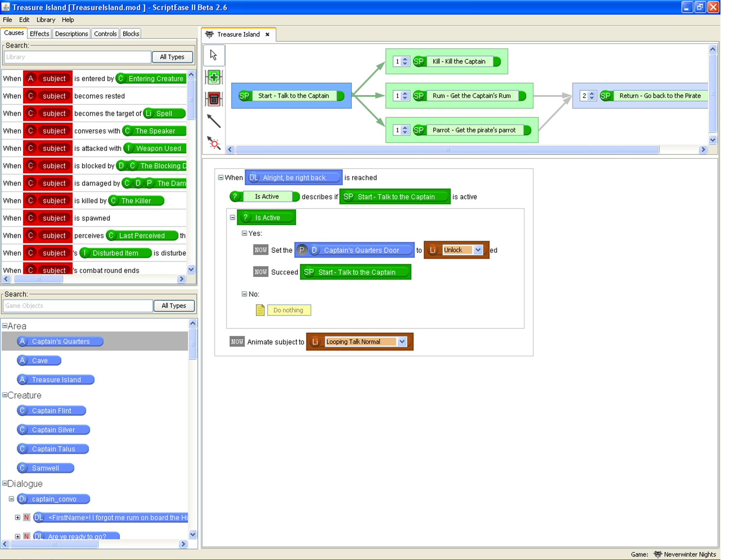The image size is (755, 560).
Task: Select the arrow pointer tool
Action: (x=214, y=55)
